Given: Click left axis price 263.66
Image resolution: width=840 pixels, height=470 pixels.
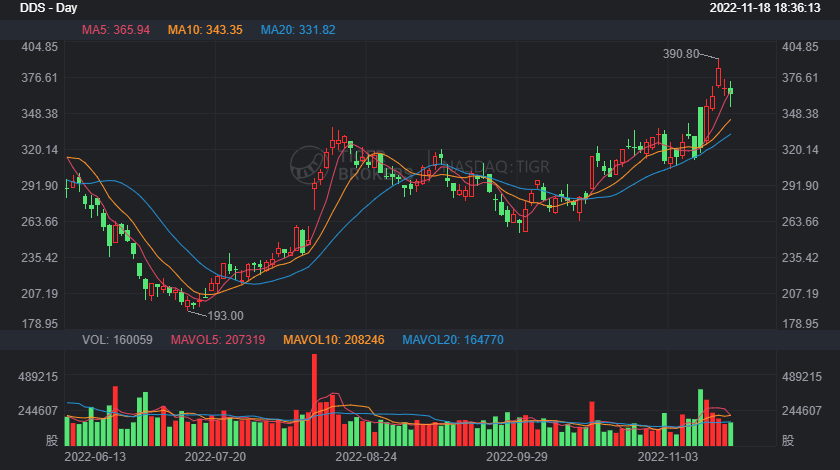Looking at the screenshot, I should pos(40,221).
